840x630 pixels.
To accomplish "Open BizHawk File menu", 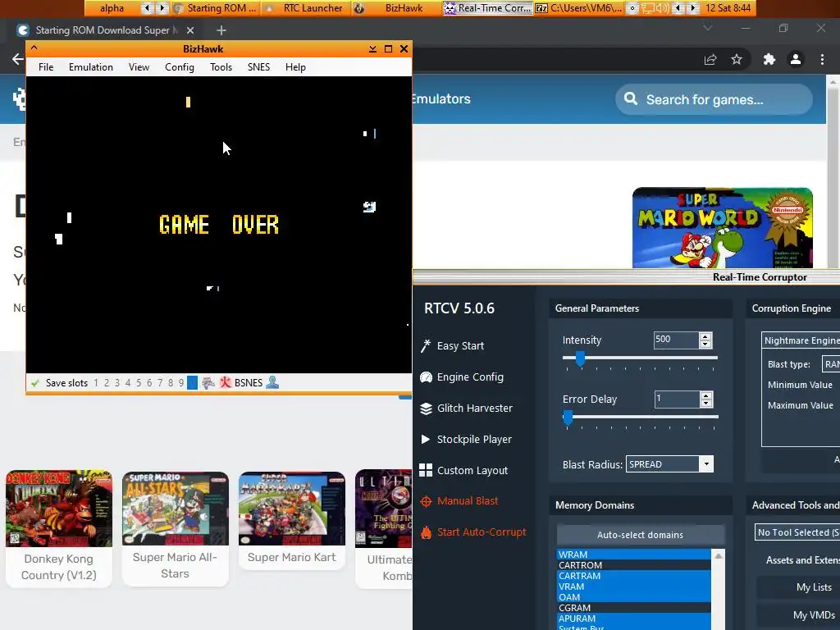I will point(46,67).
